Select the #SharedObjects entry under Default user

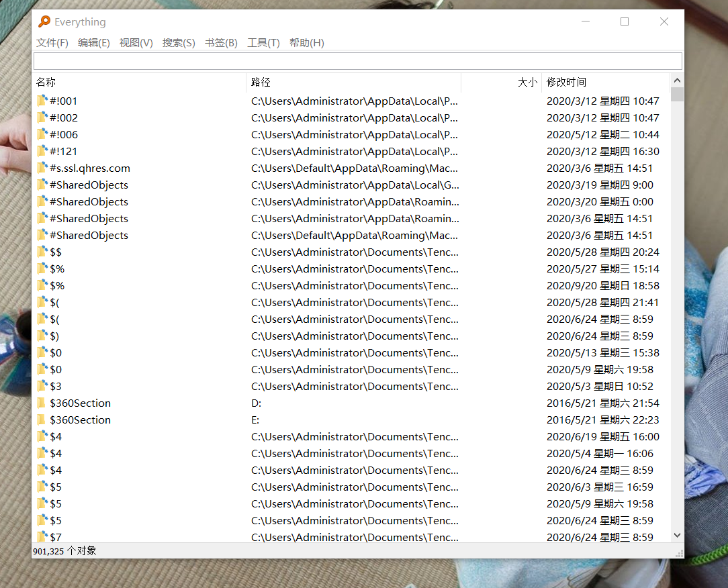pyautogui.click(x=87, y=235)
